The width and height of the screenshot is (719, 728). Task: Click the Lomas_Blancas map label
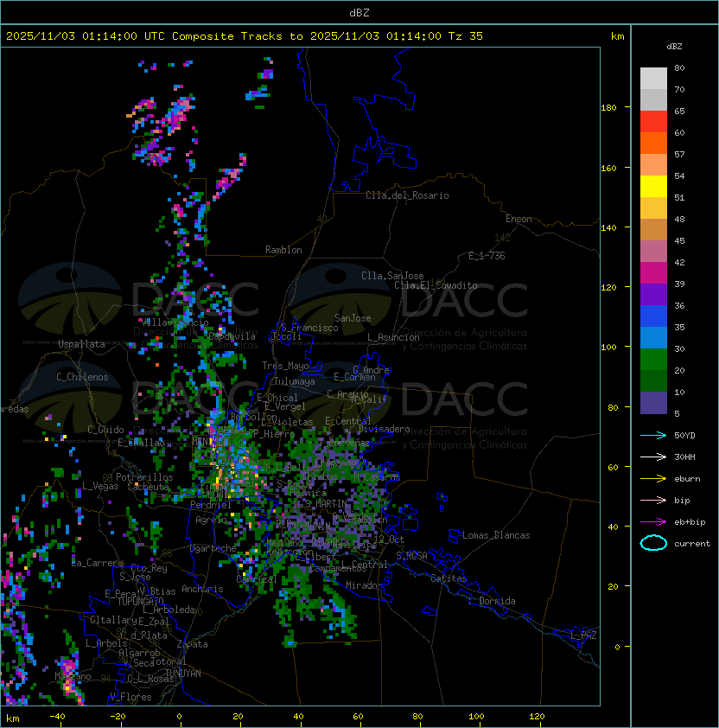pos(496,535)
